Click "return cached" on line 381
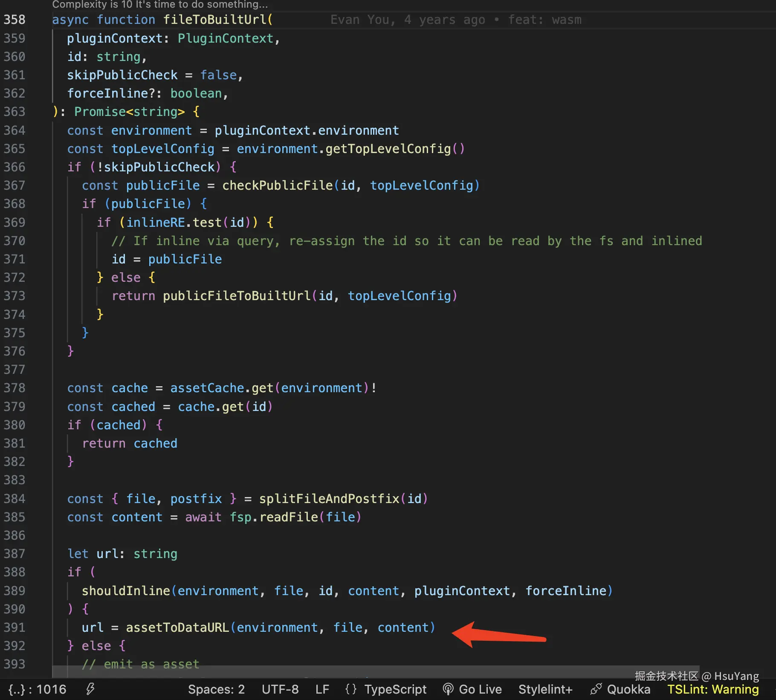The image size is (776, 700). (130, 443)
